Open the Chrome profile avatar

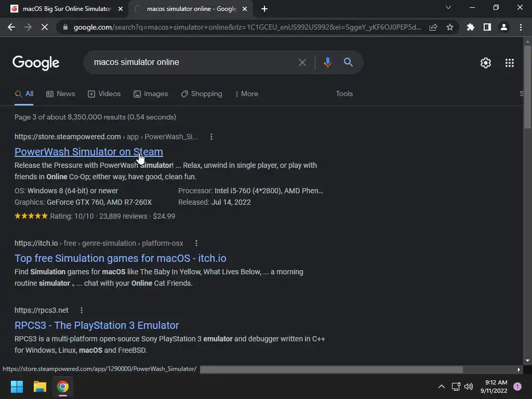(504, 27)
